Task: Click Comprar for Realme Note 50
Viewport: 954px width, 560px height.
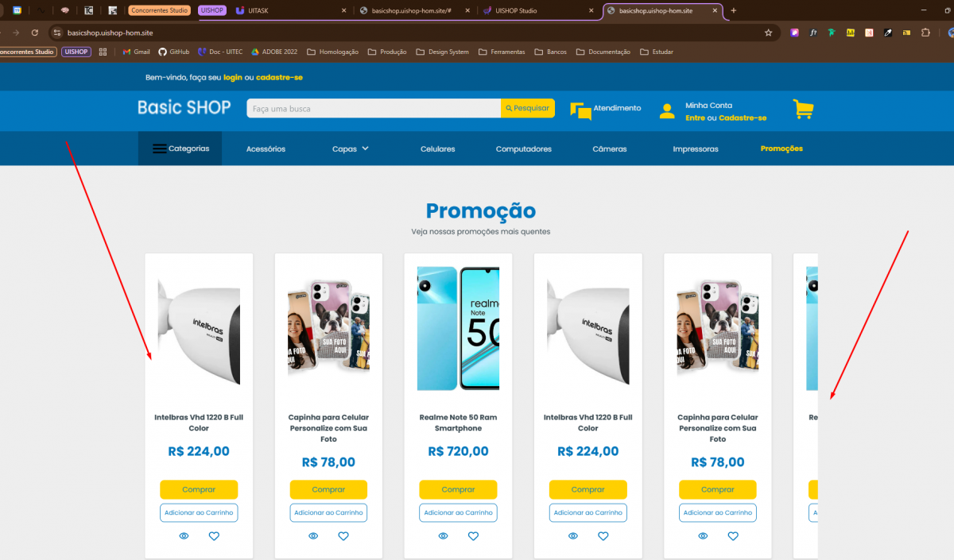Action: pos(458,489)
